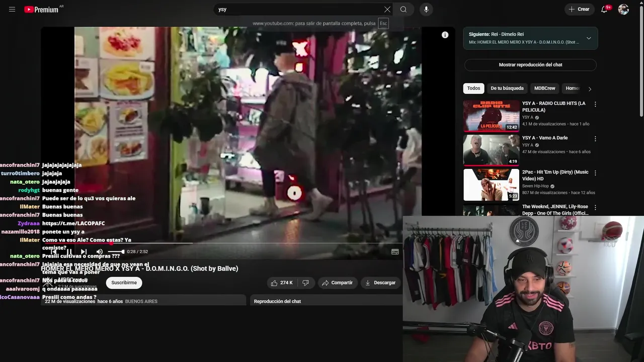Image resolution: width=644 pixels, height=362 pixels.
Task: Click the Reproducción del chat header
Action: [x=277, y=301]
